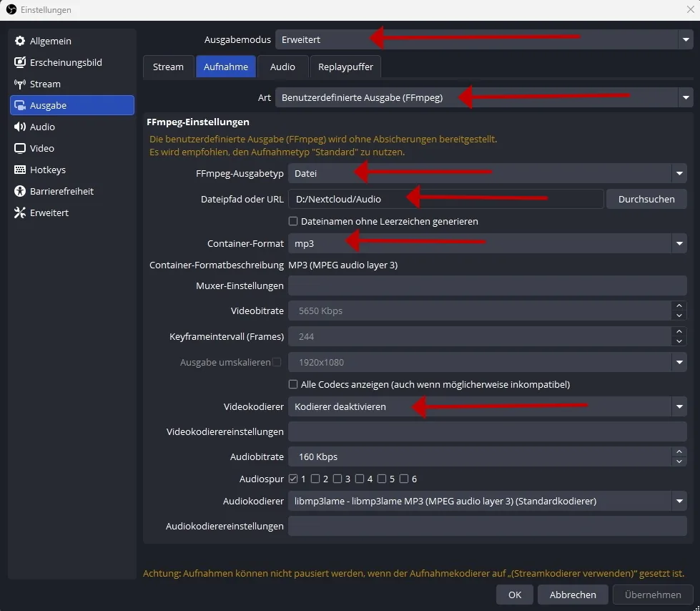Click the Erweitert tools icon in sidebar
Screen dimensions: 700x611
click(x=19, y=212)
